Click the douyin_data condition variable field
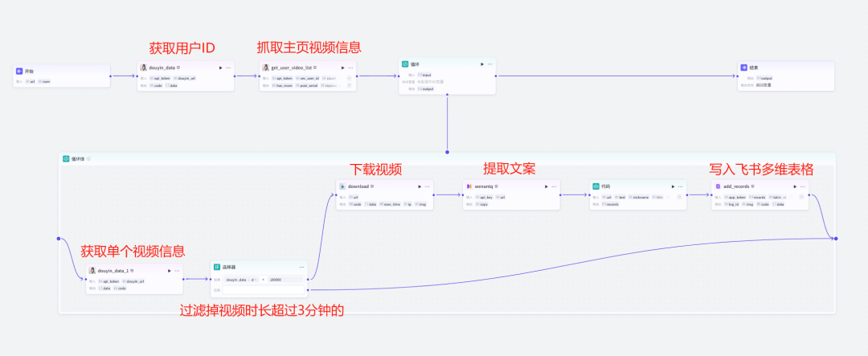This screenshot has height=356, width=868. [x=242, y=280]
